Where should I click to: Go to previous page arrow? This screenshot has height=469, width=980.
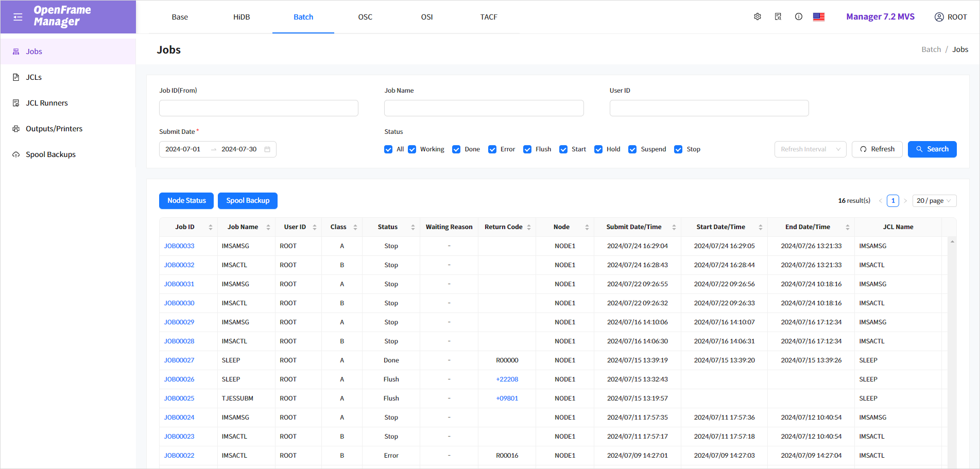tap(881, 201)
